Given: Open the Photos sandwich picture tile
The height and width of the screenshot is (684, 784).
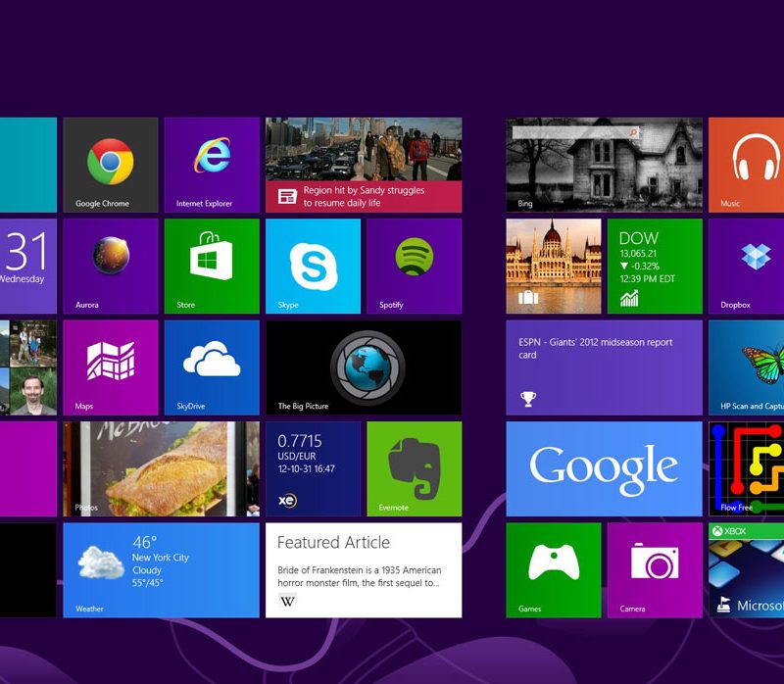Looking at the screenshot, I should coord(161,467).
